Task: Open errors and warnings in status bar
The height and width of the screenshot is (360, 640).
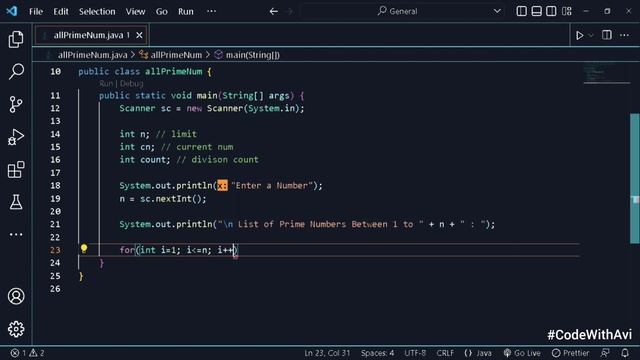Action: pos(28,353)
